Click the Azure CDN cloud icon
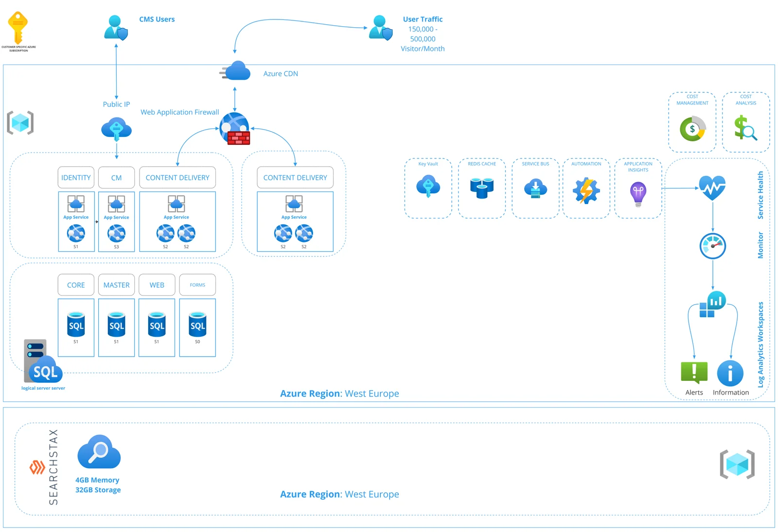Viewport: 778px width, 532px height. (x=235, y=71)
